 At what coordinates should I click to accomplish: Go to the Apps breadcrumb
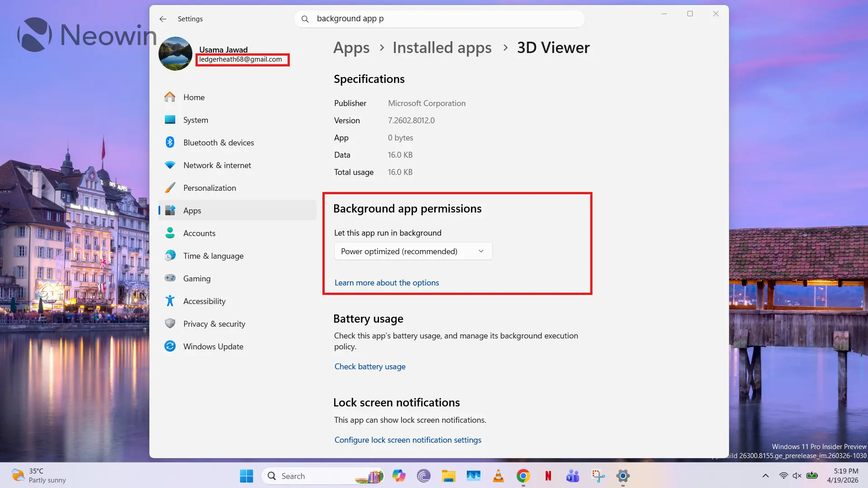351,48
